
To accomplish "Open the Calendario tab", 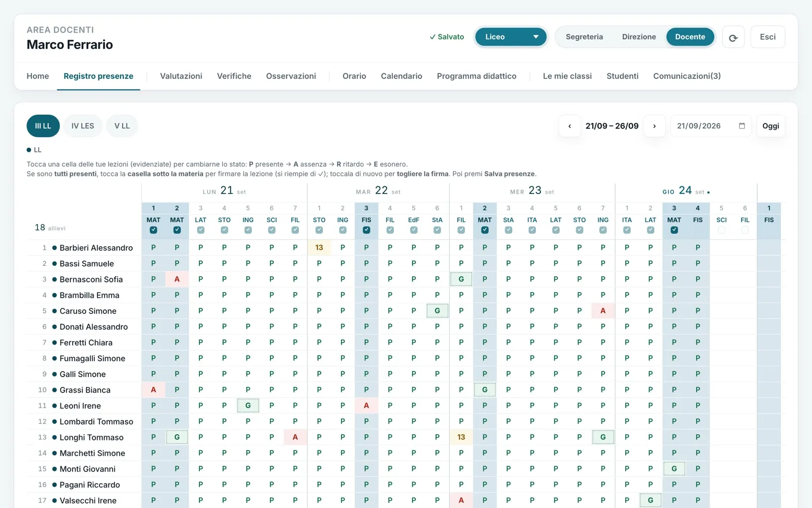I will pyautogui.click(x=401, y=76).
